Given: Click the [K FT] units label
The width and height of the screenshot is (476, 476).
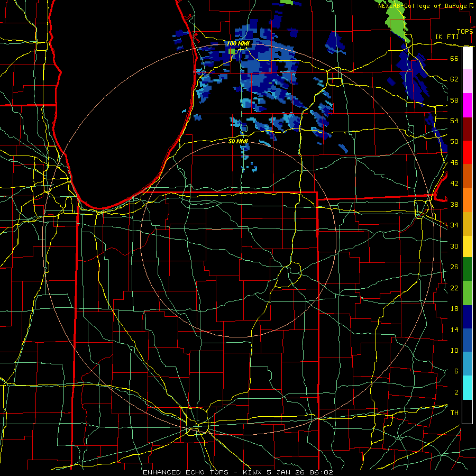Looking at the screenshot, I should 447,36.
